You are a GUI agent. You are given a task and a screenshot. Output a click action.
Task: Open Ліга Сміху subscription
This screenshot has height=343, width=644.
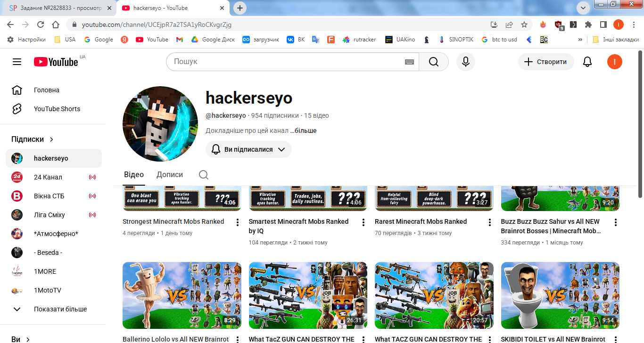coord(54,215)
